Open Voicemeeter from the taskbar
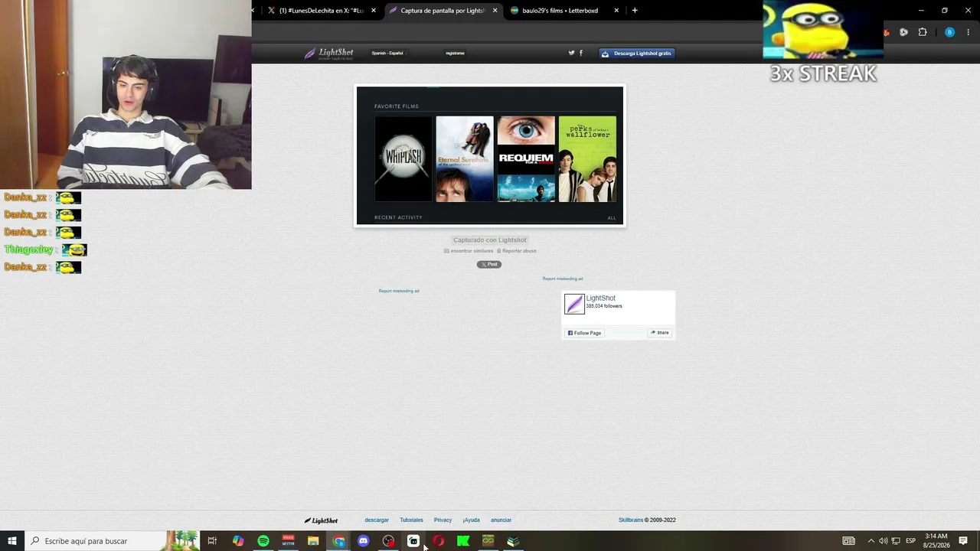This screenshot has width=980, height=551. pyautogui.click(x=289, y=541)
